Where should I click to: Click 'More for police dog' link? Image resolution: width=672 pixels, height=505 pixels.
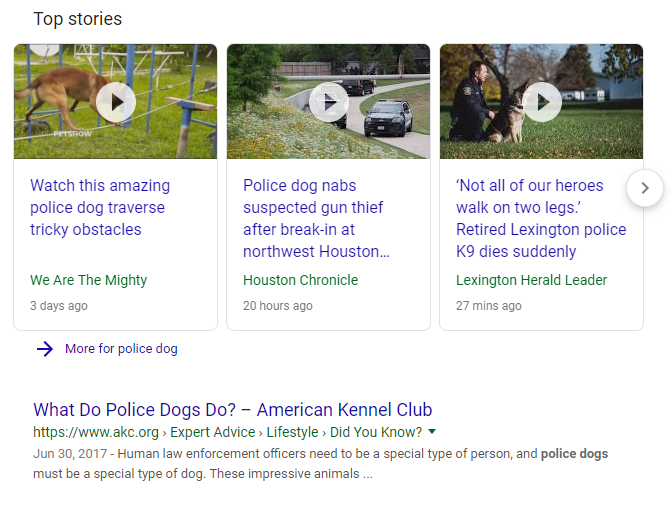tap(121, 349)
